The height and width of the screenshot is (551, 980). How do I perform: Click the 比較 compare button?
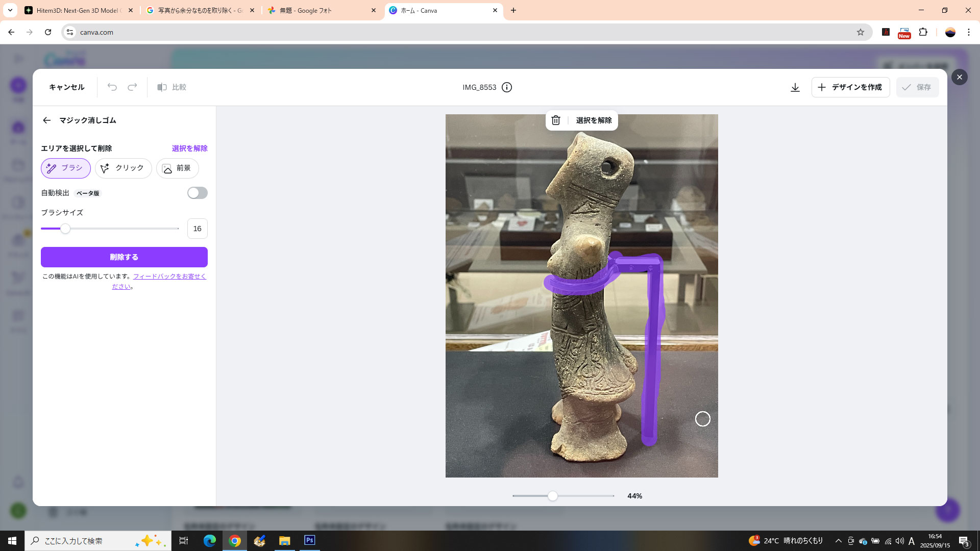[x=171, y=87]
